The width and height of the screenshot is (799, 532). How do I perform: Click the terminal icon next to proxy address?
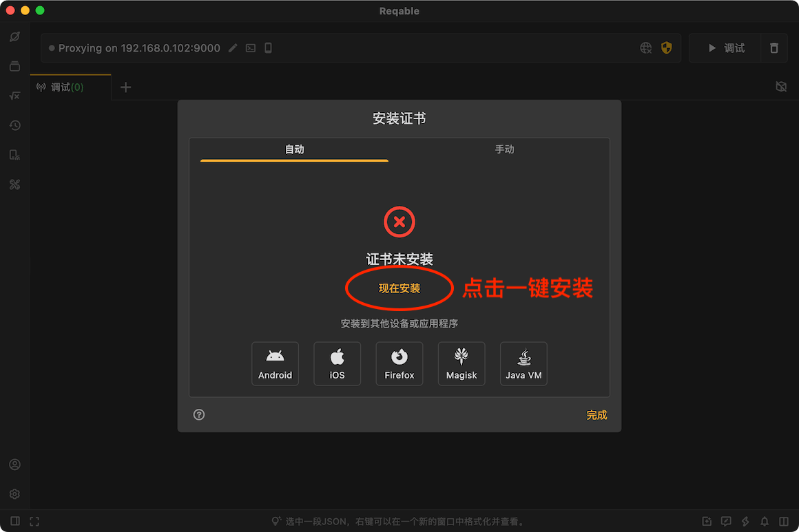pos(251,48)
